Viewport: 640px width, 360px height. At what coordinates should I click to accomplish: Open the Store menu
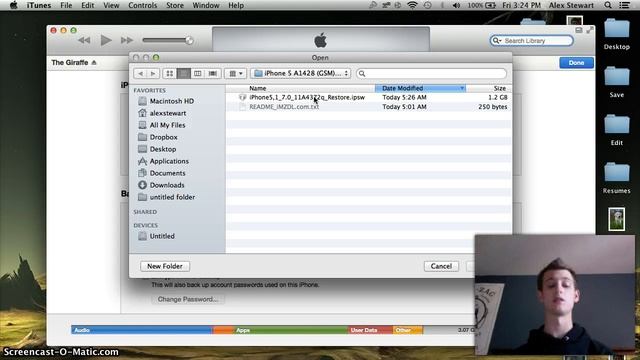coord(175,5)
